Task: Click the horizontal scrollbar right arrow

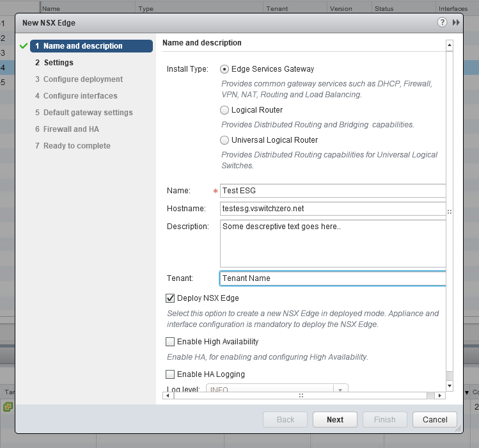Action: click(439, 396)
